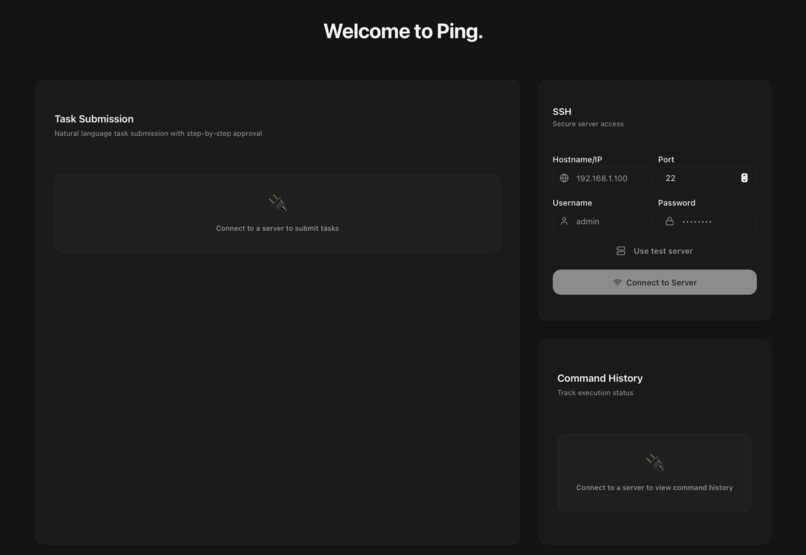
Task: Click the globe icon in Hostname field
Action: [564, 178]
